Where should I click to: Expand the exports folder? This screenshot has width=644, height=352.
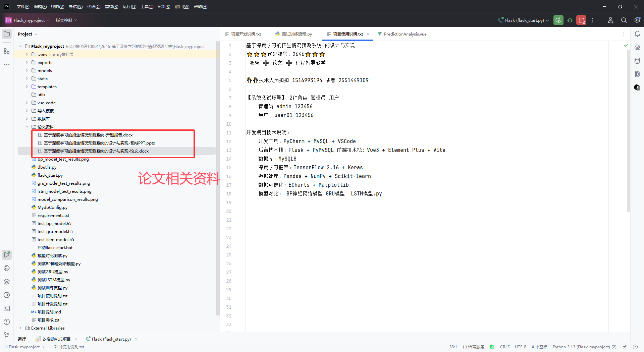27,62
